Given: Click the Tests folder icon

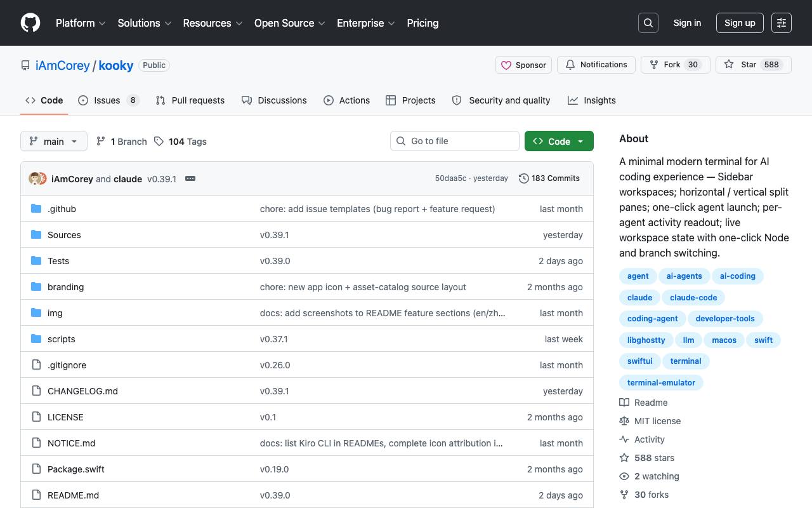Looking at the screenshot, I should (36, 261).
